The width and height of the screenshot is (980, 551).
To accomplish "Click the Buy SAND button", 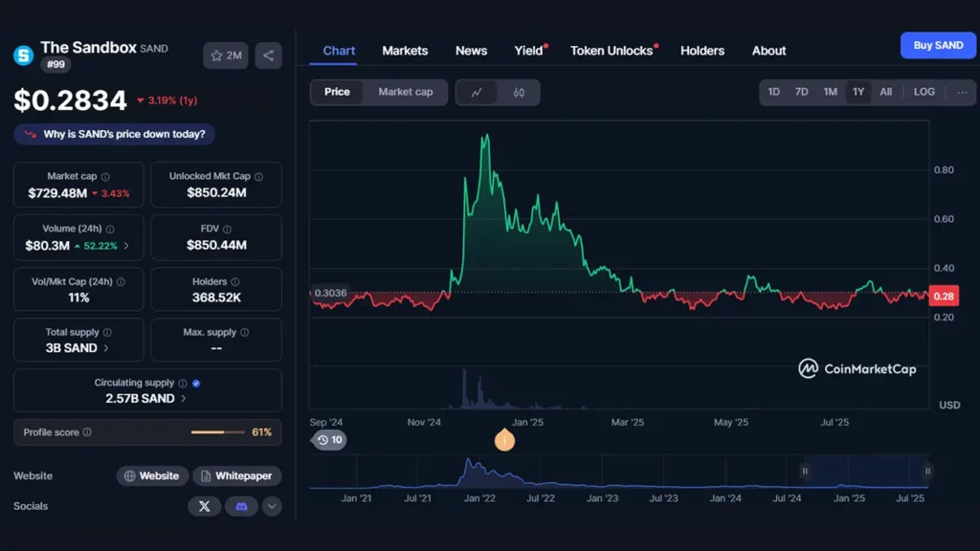I will [938, 46].
